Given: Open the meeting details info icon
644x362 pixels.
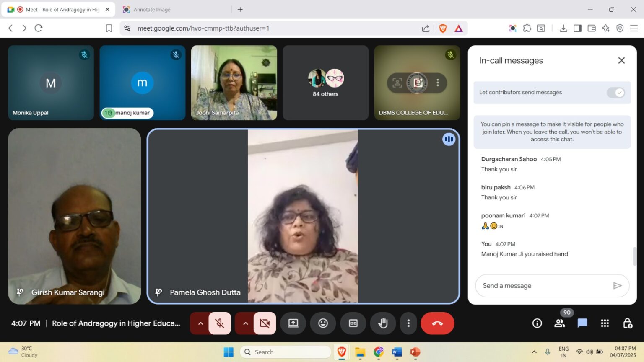Looking at the screenshot, I should 537,323.
